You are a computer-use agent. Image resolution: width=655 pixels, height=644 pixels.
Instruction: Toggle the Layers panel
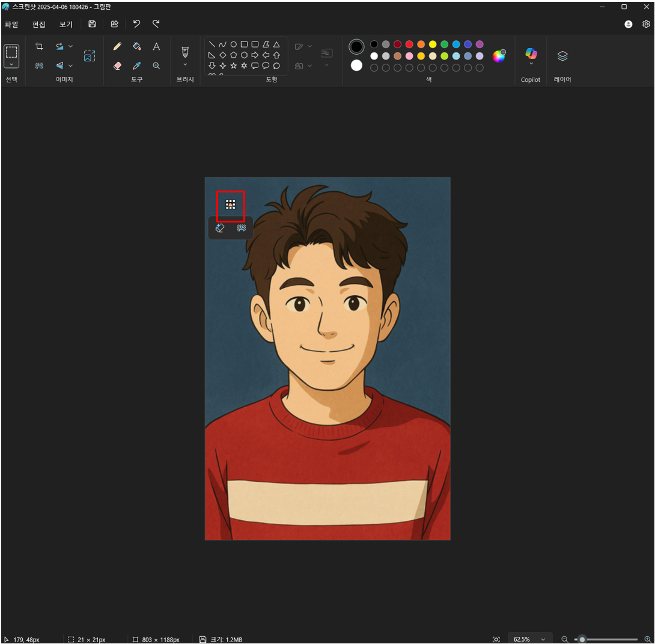pyautogui.click(x=562, y=56)
